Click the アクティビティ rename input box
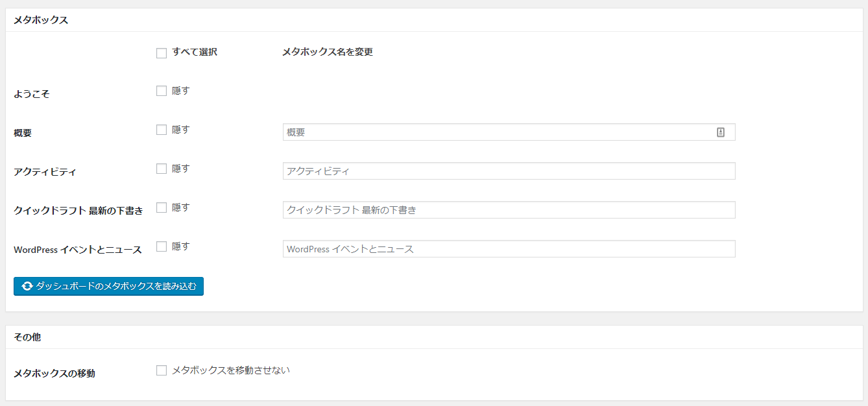 click(x=509, y=171)
